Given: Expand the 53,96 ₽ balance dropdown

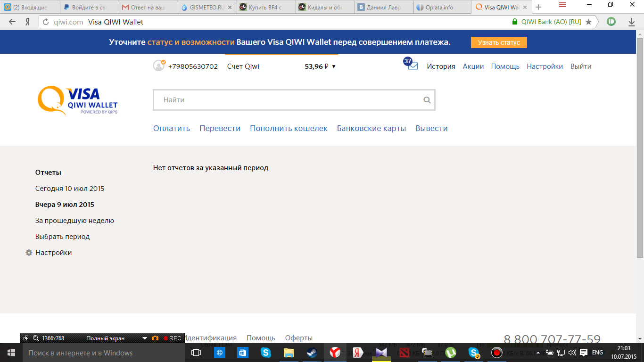Looking at the screenshot, I should pyautogui.click(x=321, y=66).
